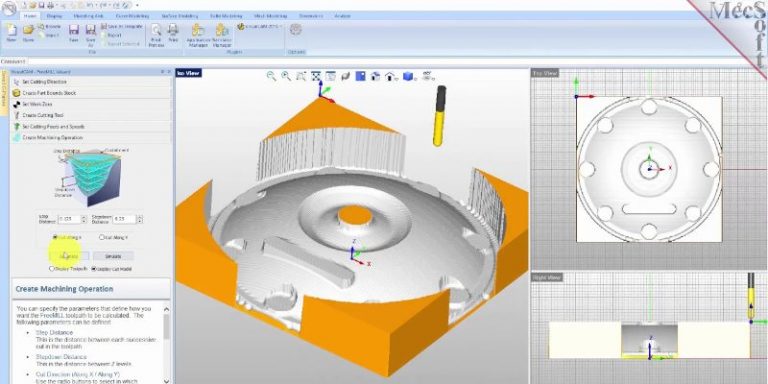The height and width of the screenshot is (384, 768).
Task: Switch to the Curve Modeling ribbon tab
Action: click(132, 16)
